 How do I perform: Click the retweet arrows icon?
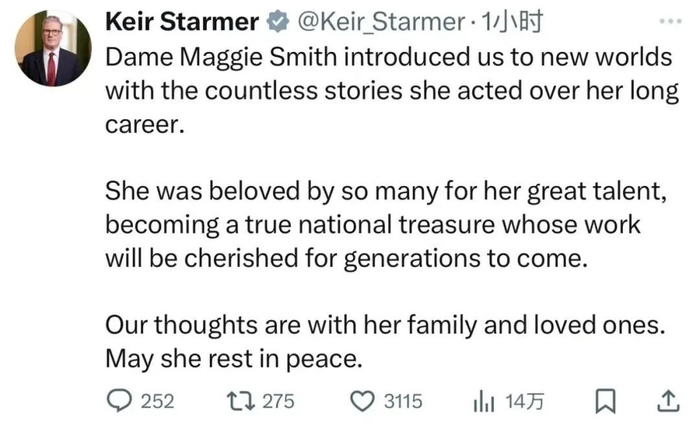[240, 401]
